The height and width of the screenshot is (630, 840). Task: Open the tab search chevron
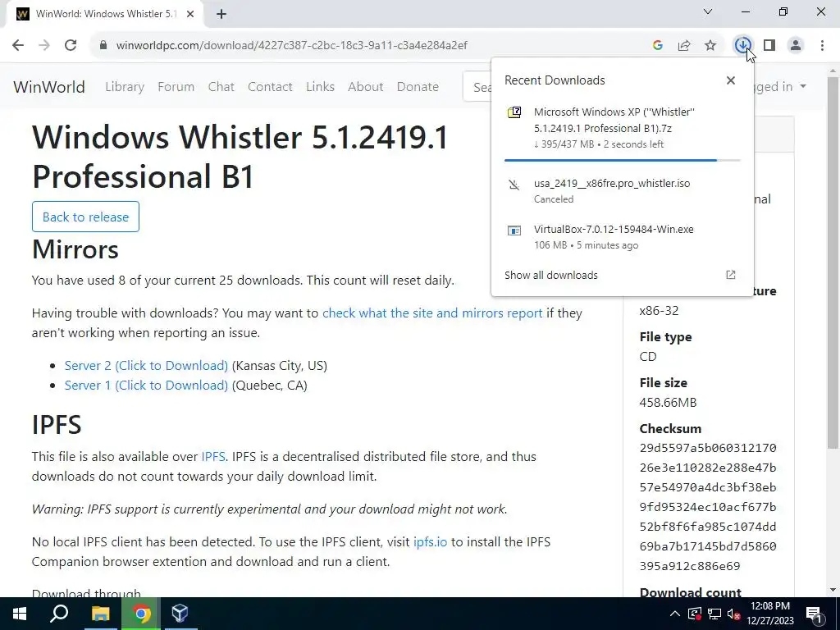[708, 11]
